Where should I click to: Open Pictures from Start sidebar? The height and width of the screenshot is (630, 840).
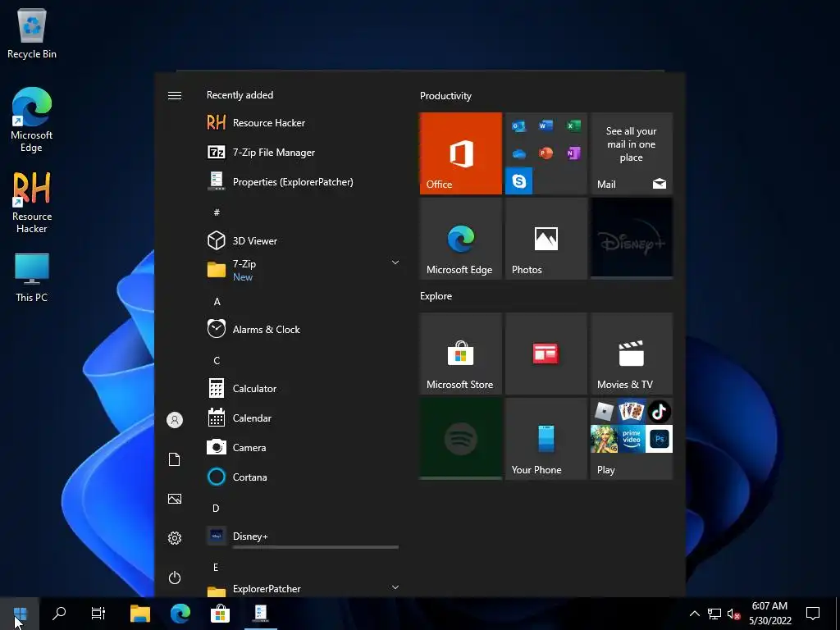[175, 499]
